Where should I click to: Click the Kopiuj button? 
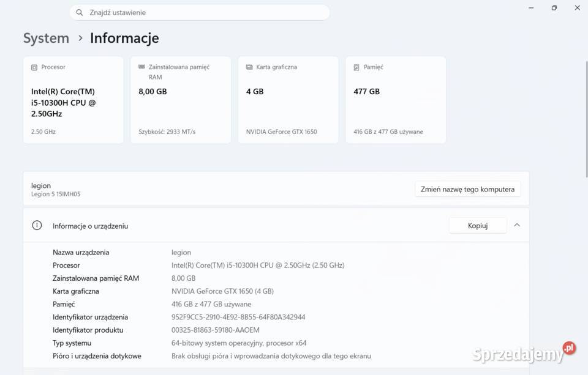pos(478,226)
